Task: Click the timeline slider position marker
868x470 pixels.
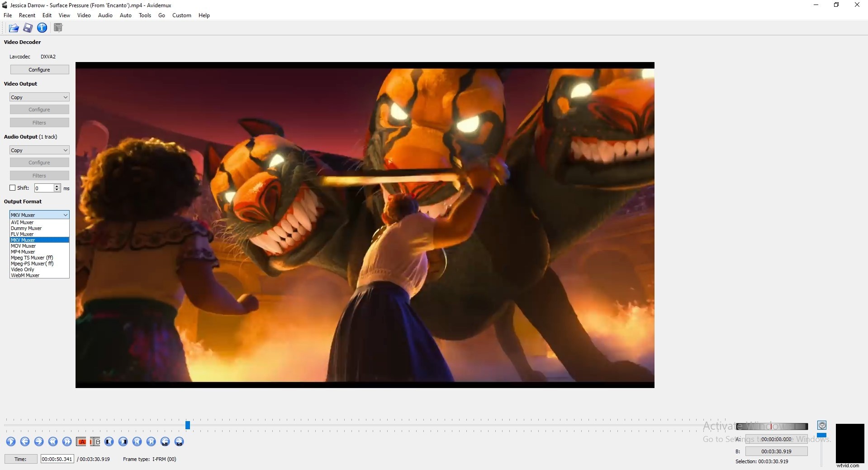Action: (187, 425)
